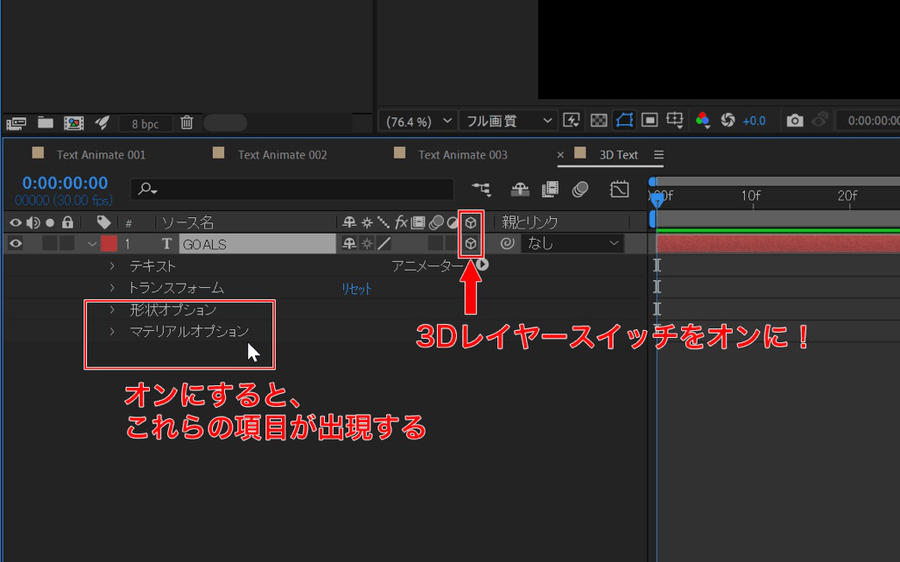Switch to the Text Animate 002 tab
This screenshot has width=900, height=562.
click(x=282, y=155)
